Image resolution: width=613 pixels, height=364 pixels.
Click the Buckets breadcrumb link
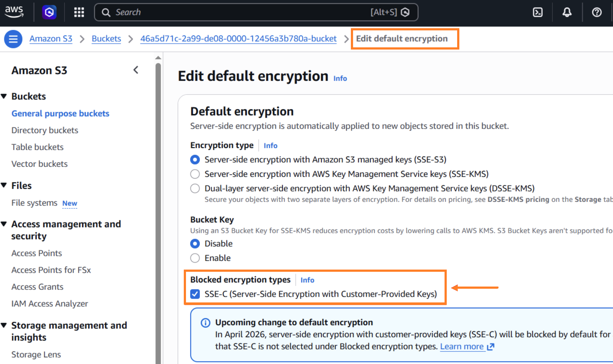pyautogui.click(x=106, y=39)
